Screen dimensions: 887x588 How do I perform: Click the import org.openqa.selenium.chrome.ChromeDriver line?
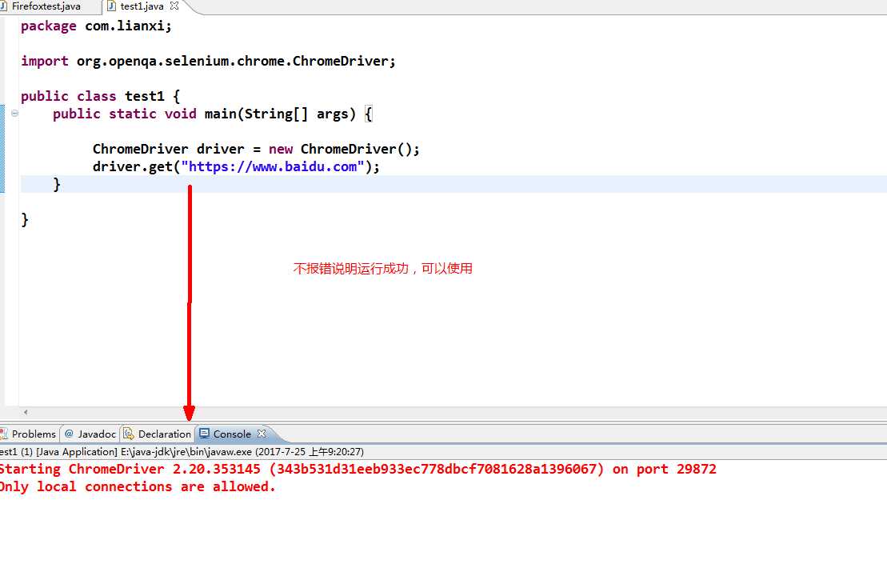tap(208, 61)
